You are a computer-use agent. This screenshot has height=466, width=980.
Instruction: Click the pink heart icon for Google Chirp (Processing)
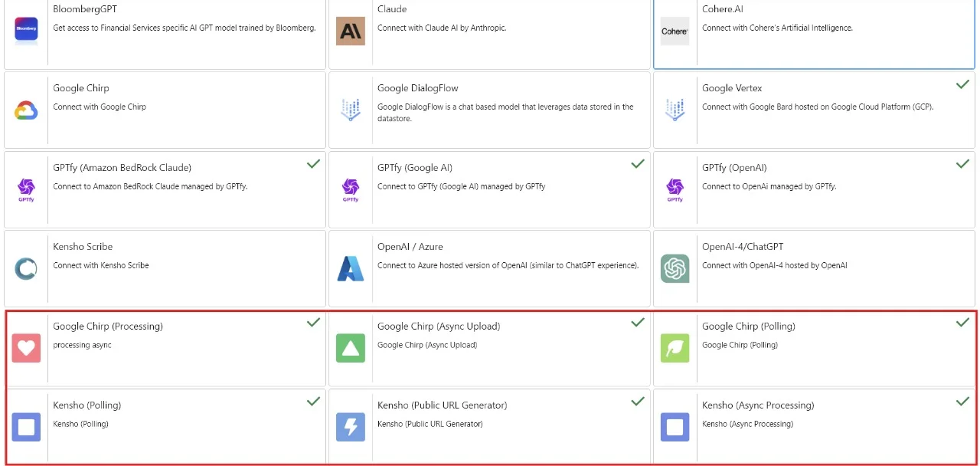tap(26, 348)
